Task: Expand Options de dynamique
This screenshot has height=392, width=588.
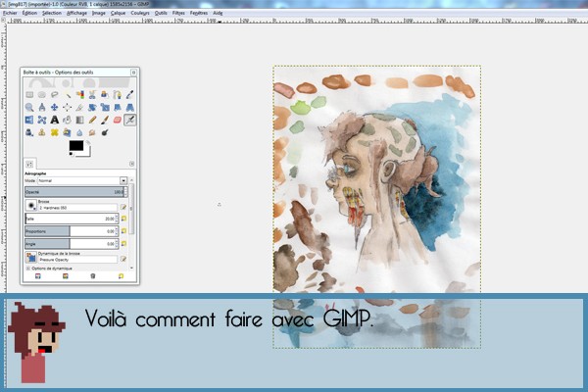Action: 28,269
